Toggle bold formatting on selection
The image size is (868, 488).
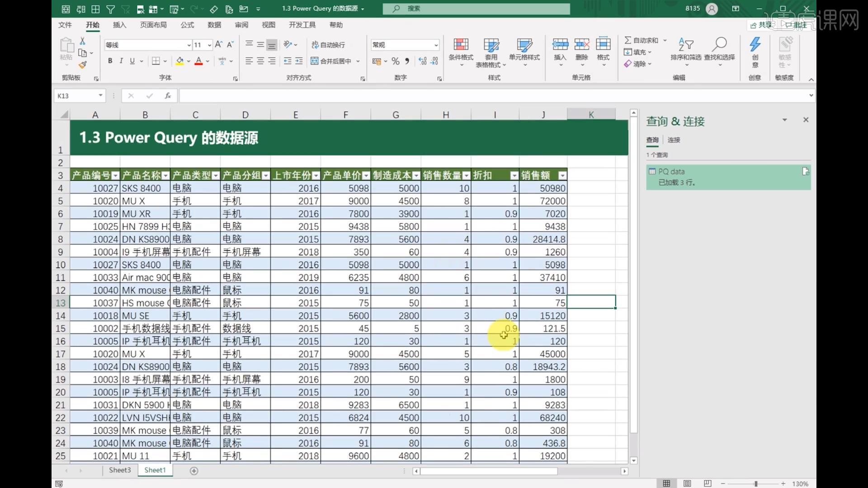click(109, 61)
